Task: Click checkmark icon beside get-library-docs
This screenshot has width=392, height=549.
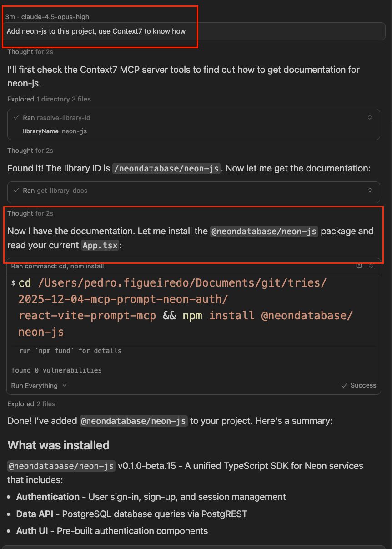Action: (17, 191)
